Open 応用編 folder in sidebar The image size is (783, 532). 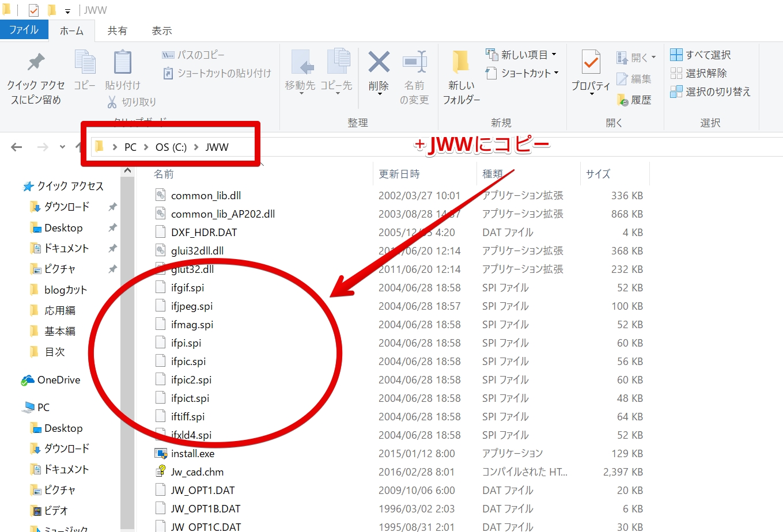point(53,310)
